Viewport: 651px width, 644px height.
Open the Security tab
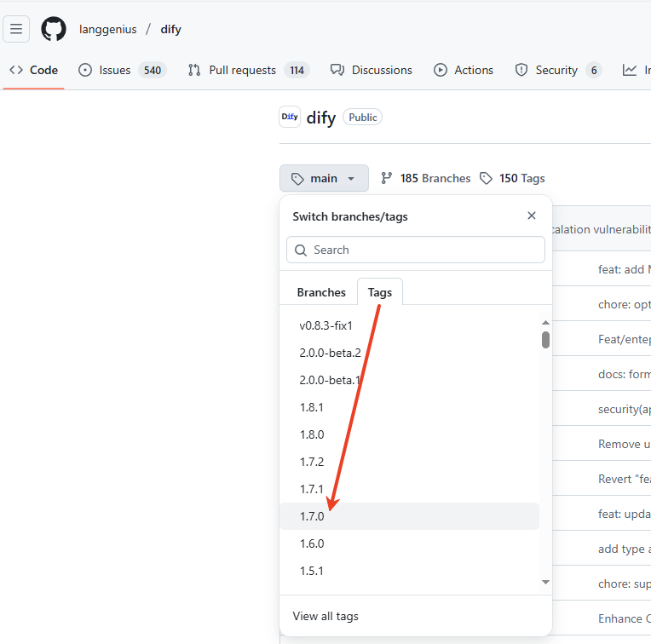click(x=558, y=70)
